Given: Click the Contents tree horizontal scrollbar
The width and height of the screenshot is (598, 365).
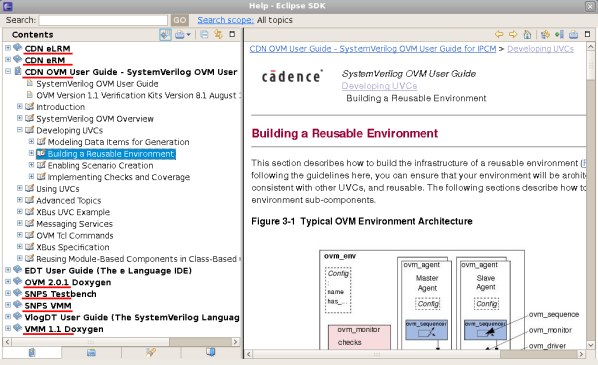Looking at the screenshot, I should pyautogui.click(x=91, y=342).
